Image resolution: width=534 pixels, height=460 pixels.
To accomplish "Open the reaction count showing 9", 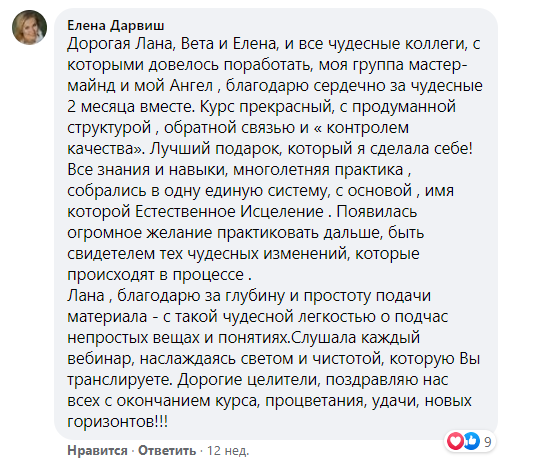I will click(488, 442).
